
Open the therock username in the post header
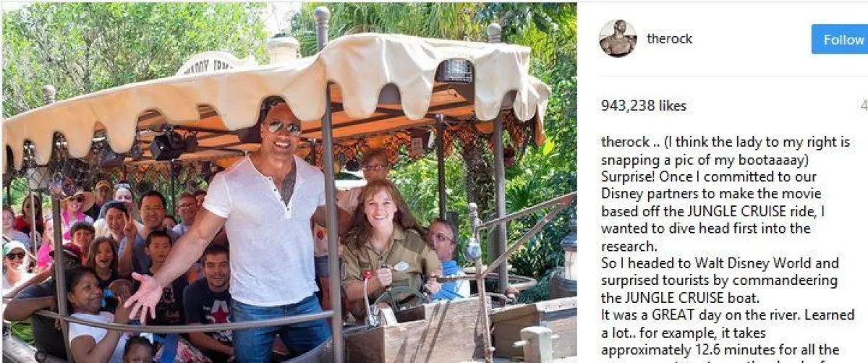click(x=670, y=39)
